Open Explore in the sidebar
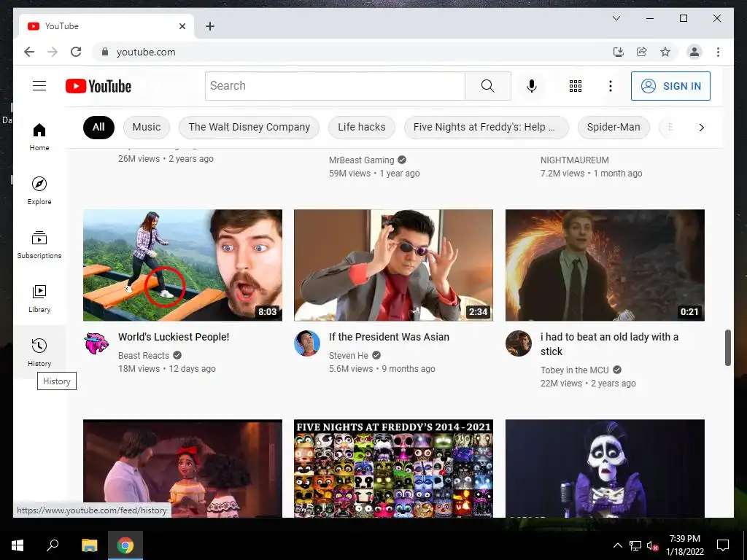 coord(39,190)
